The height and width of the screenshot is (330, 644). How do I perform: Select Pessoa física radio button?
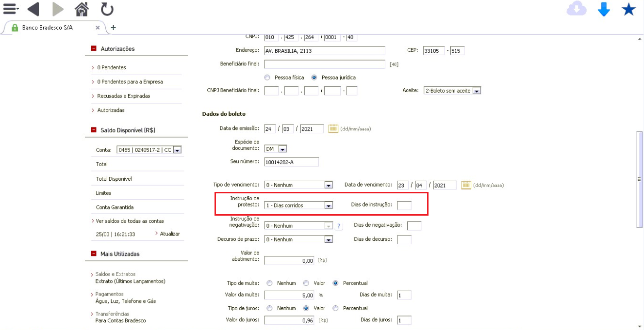pos(267,78)
